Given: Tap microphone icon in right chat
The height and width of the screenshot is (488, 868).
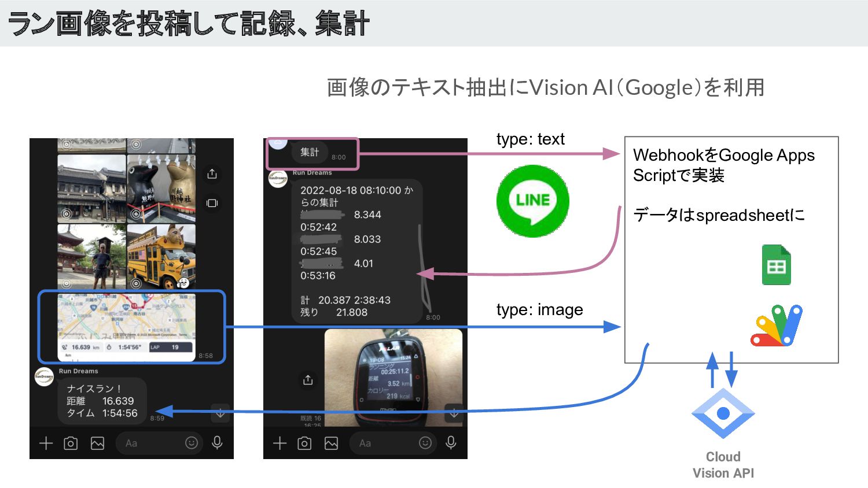Looking at the screenshot, I should (451, 443).
